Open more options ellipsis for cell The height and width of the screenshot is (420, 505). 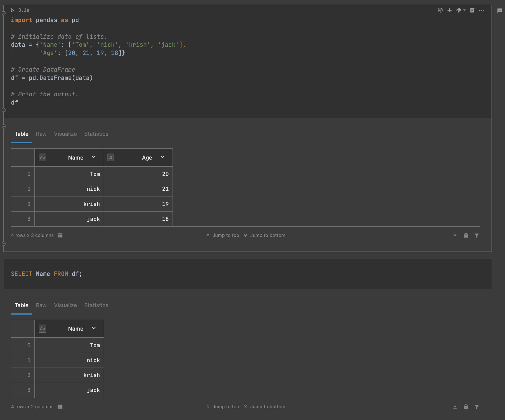[481, 10]
